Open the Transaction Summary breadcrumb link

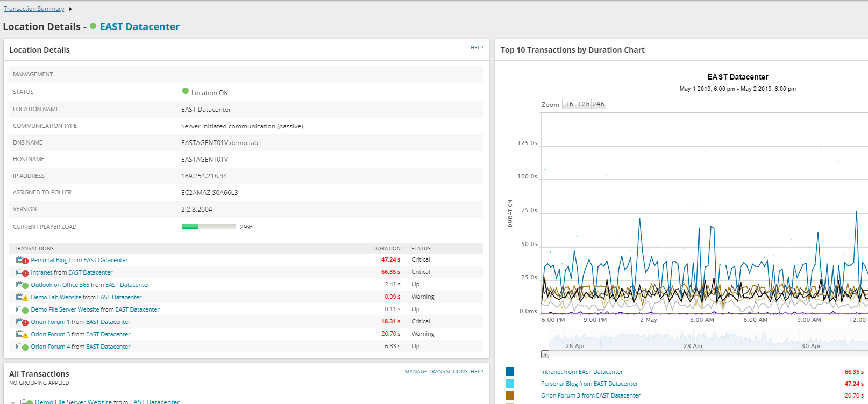pyautogui.click(x=34, y=9)
